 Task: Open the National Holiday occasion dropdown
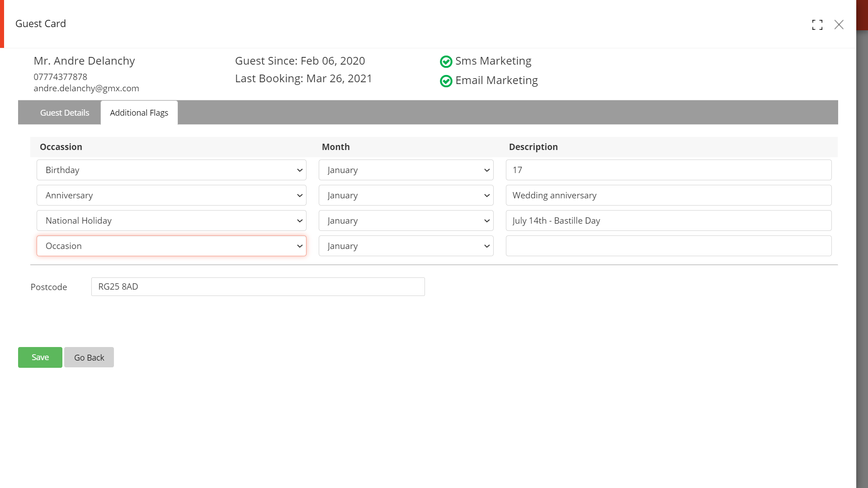click(171, 221)
